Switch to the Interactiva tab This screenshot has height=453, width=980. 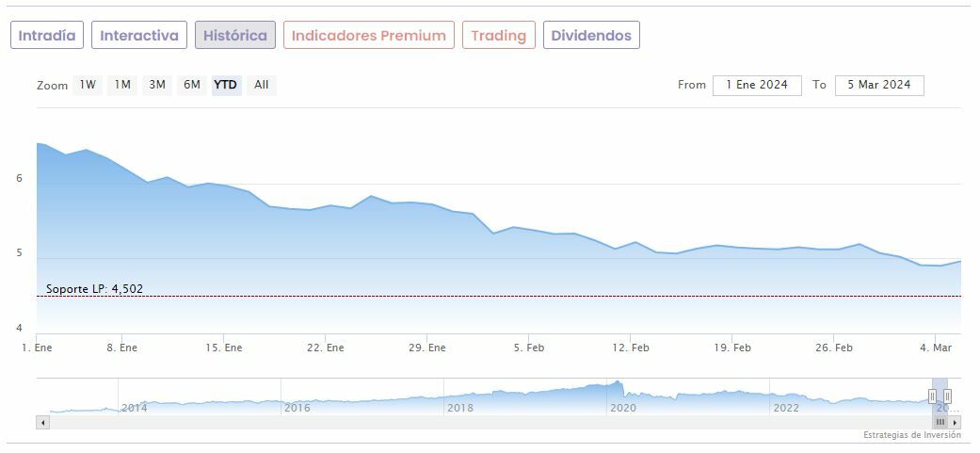pyautogui.click(x=139, y=36)
